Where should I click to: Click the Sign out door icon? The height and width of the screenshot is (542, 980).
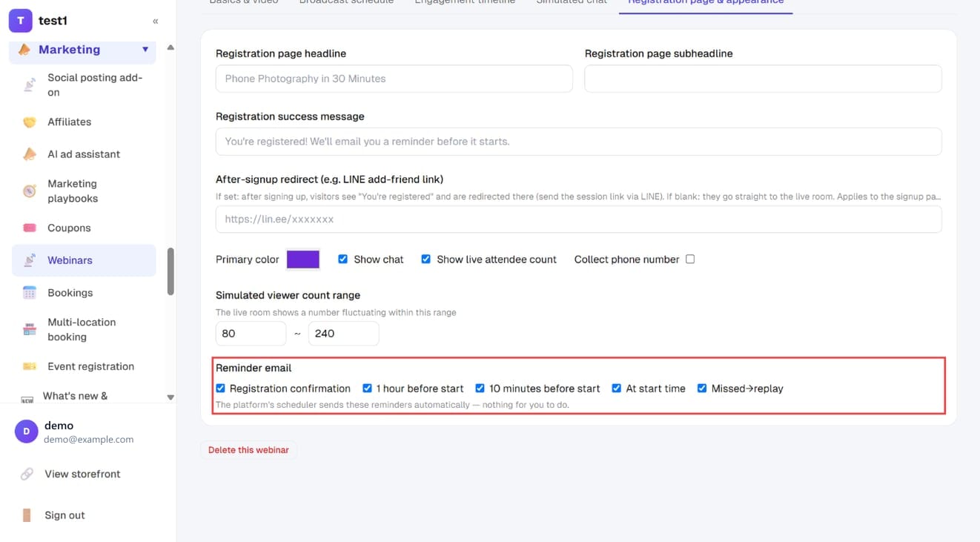coord(27,515)
